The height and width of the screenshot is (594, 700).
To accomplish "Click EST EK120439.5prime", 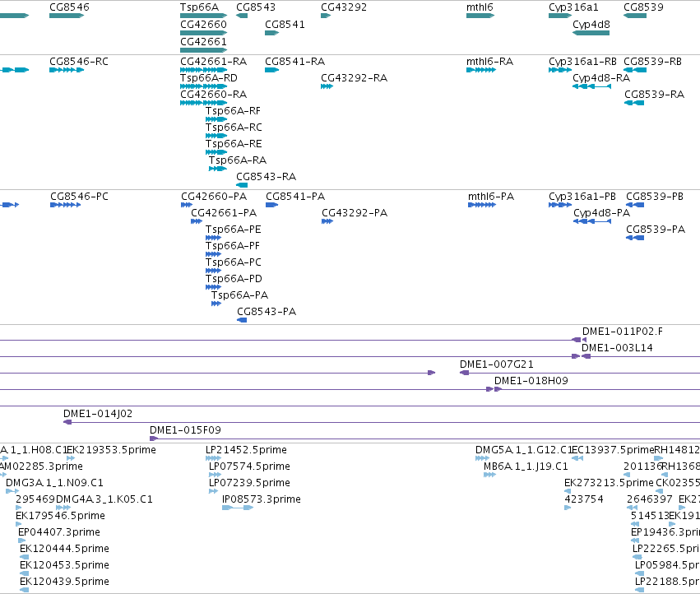I will [24, 590].
